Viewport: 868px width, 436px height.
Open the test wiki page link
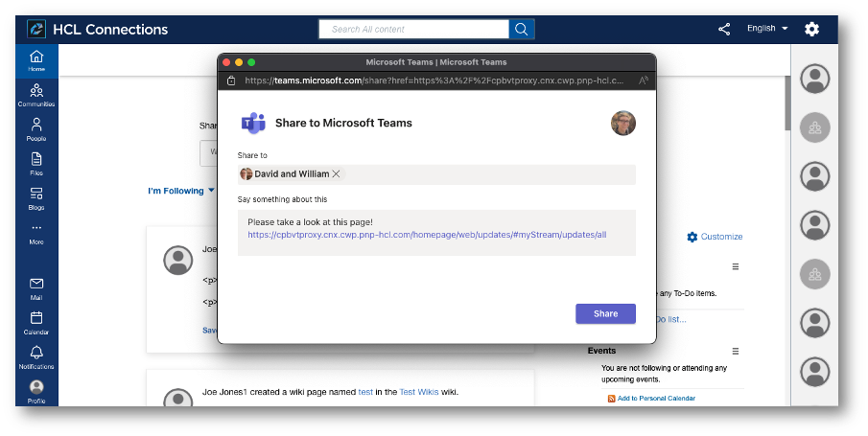(x=365, y=392)
